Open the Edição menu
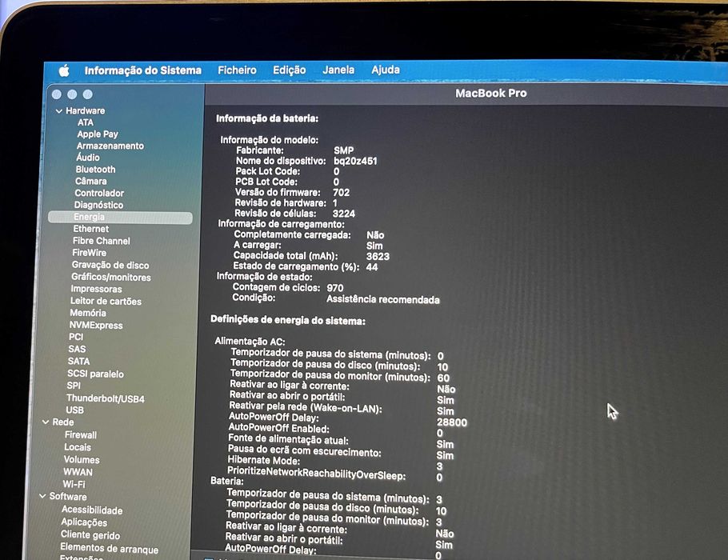 coord(290,70)
